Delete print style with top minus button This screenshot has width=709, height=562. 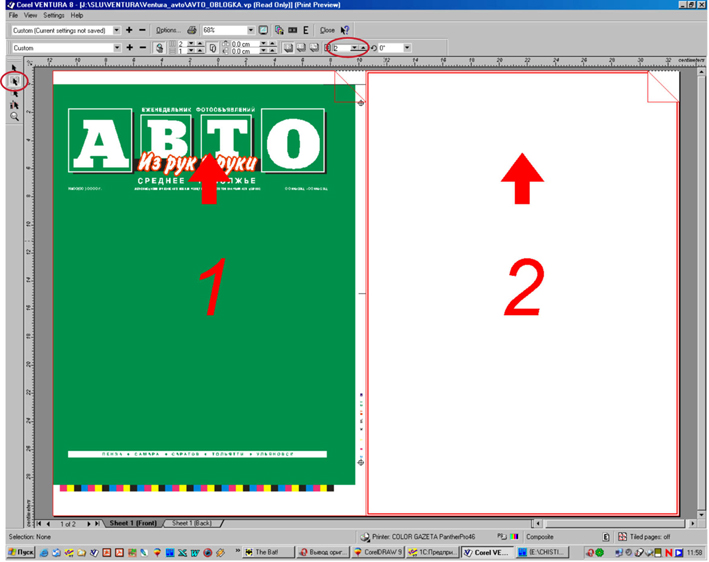tap(142, 30)
